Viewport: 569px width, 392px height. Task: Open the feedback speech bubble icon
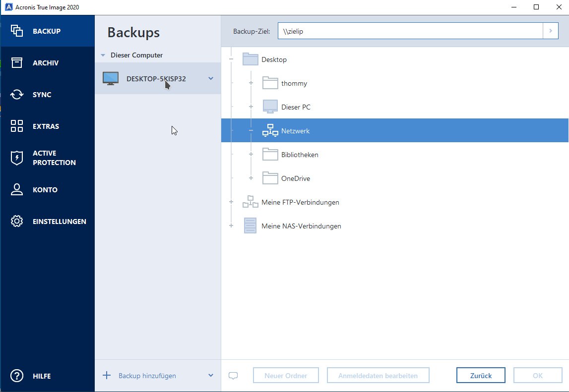233,375
